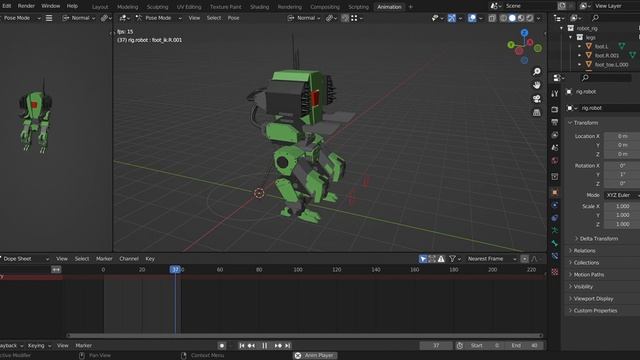Select rendered viewport shading
Image resolution: width=640 pixels, height=360 pixels.
529,18
